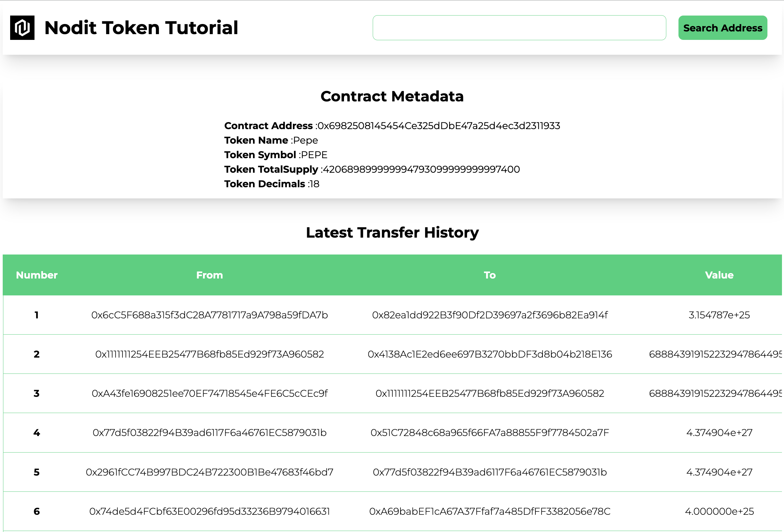
Task: Click the Contract Metadata heading
Action: (x=392, y=97)
